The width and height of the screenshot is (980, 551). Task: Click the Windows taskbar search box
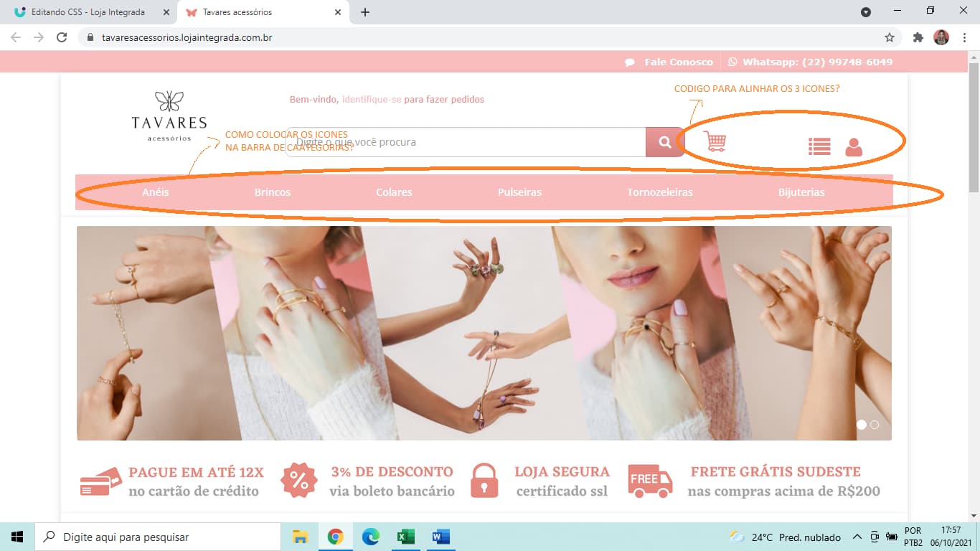(157, 537)
